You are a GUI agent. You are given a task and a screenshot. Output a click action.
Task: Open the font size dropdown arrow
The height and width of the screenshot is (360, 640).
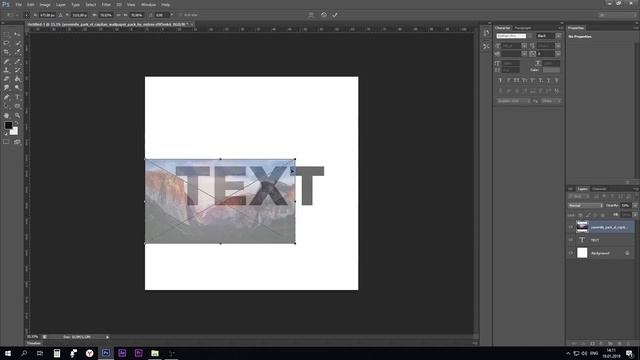pos(524,46)
